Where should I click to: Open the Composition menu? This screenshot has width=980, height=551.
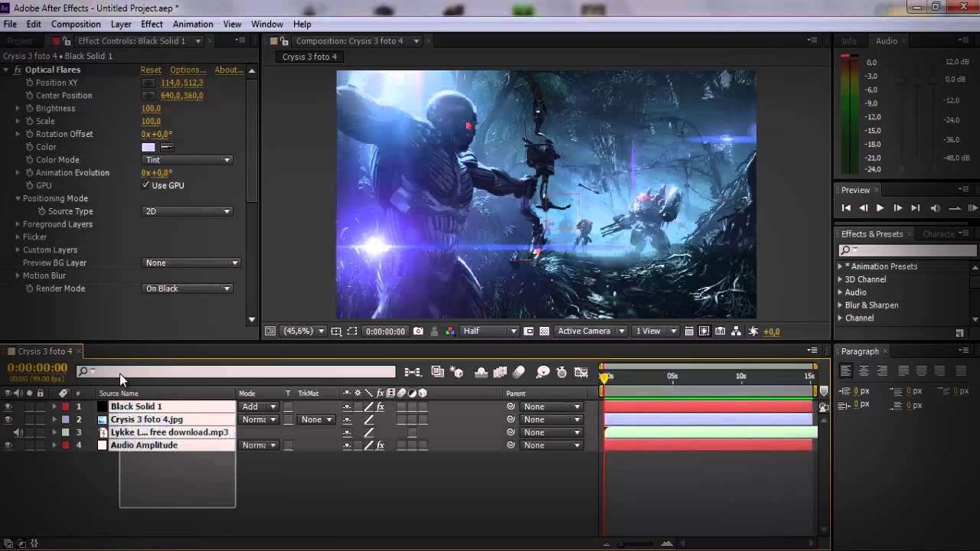coord(76,24)
